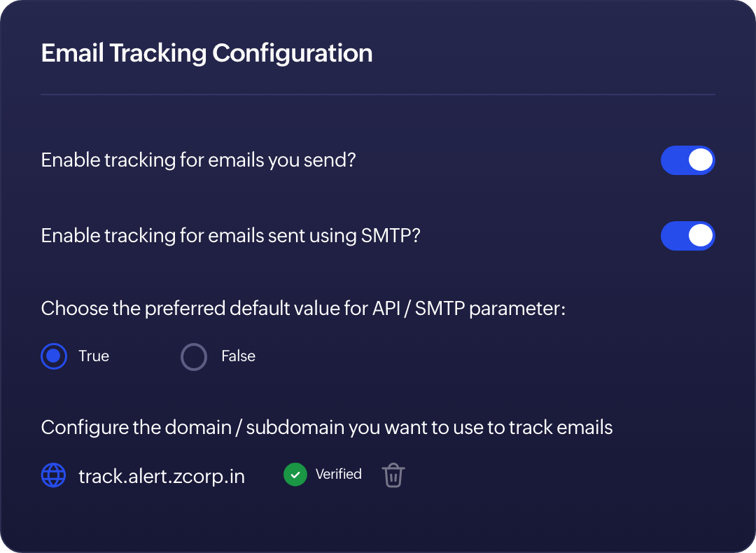Click the domain configuration instruction text
The width and height of the screenshot is (756, 553).
pos(327,427)
